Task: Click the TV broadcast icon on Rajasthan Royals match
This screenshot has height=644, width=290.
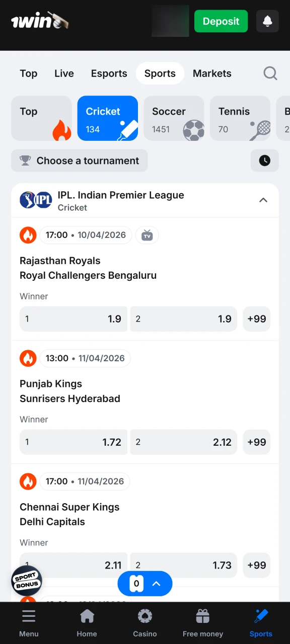Action: click(x=147, y=235)
